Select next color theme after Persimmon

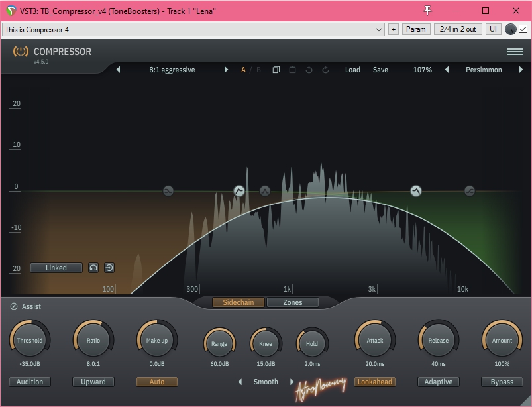(521, 70)
